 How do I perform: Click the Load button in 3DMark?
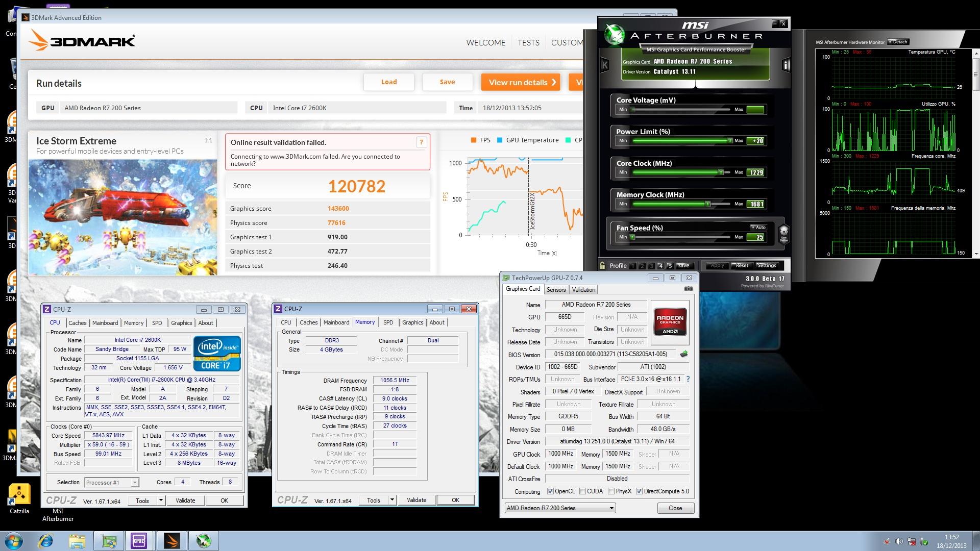389,82
